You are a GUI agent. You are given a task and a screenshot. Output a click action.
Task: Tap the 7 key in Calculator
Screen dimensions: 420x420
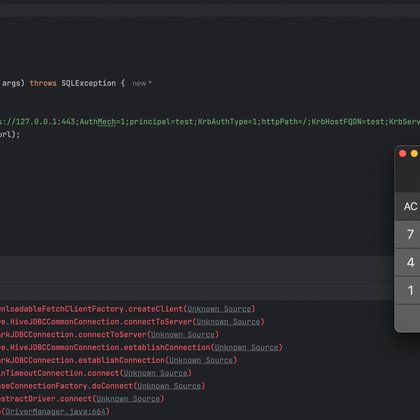(x=409, y=234)
